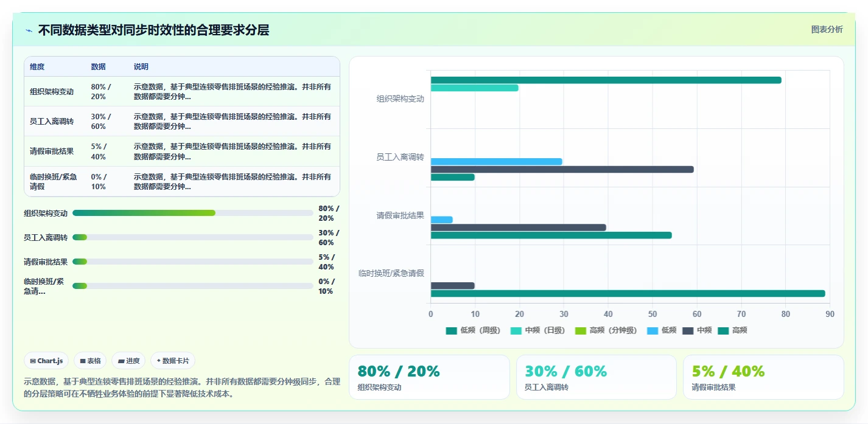Click the blue bar for 员工入离调转
The image size is (868, 424).
[x=496, y=162]
